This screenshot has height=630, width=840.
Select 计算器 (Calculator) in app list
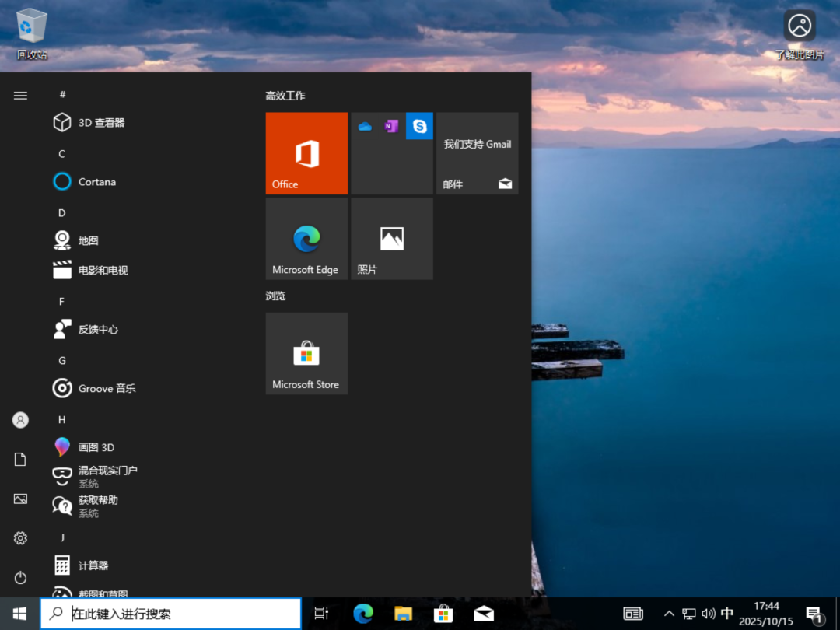pyautogui.click(x=93, y=565)
